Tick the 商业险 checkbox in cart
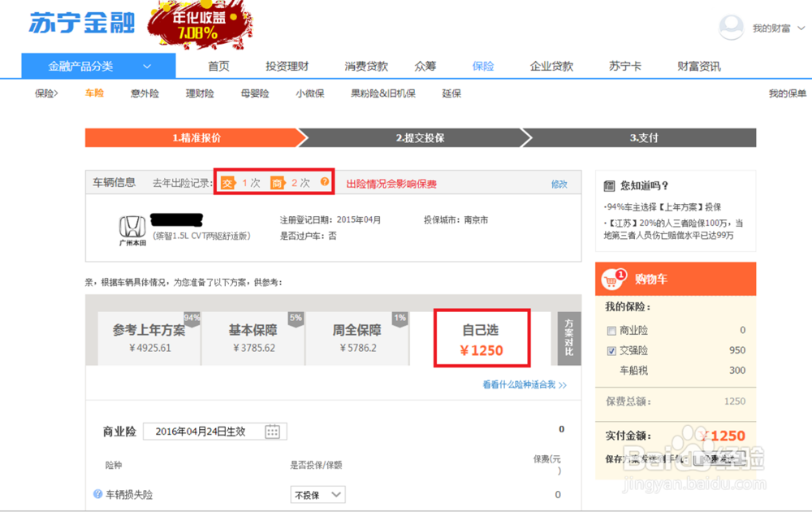Viewport: 812px width, 512px height. [x=611, y=331]
